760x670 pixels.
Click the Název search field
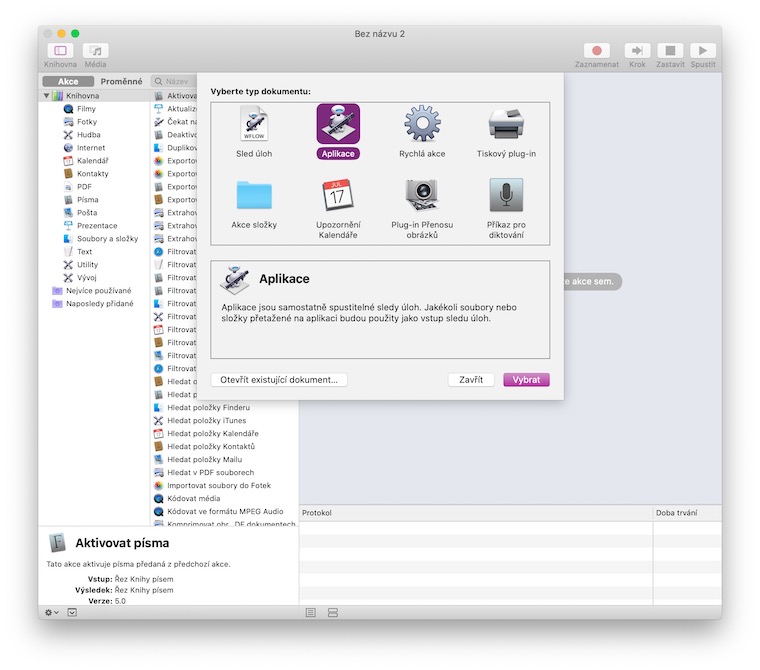[174, 81]
